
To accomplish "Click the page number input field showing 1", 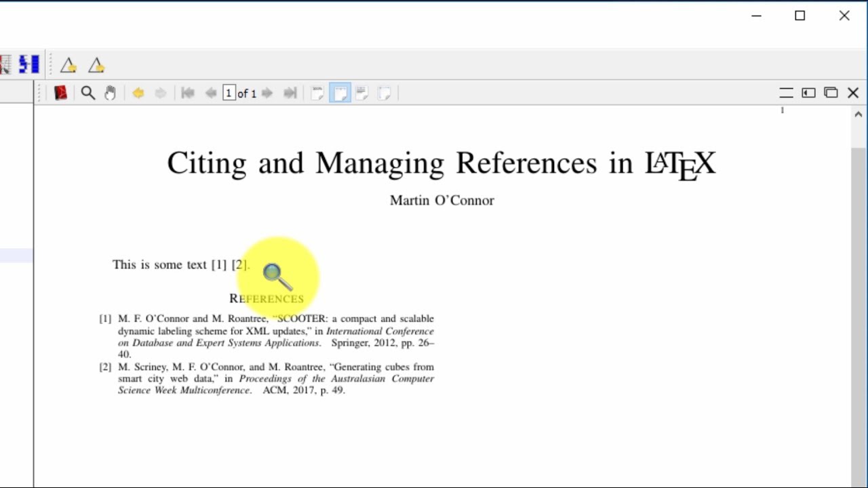I will pos(229,93).
